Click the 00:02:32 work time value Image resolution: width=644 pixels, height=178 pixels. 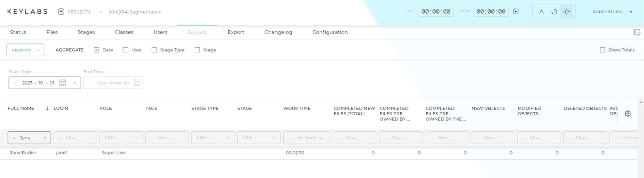[x=295, y=153]
